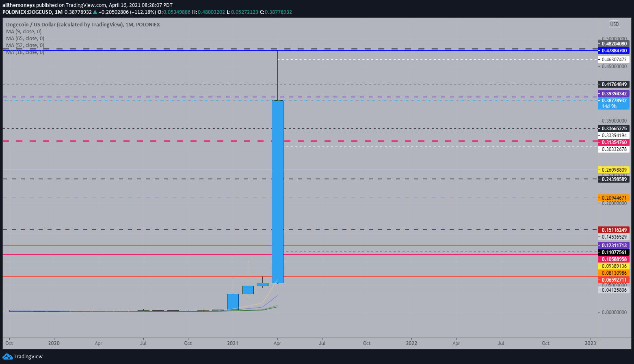Image resolution: width=634 pixels, height=364 pixels.
Task: Click the 0.04125806 price label
Action: pyautogui.click(x=614, y=290)
